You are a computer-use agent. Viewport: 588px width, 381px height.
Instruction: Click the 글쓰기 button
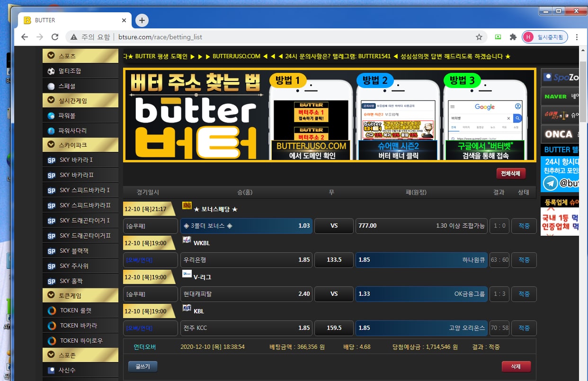point(143,366)
